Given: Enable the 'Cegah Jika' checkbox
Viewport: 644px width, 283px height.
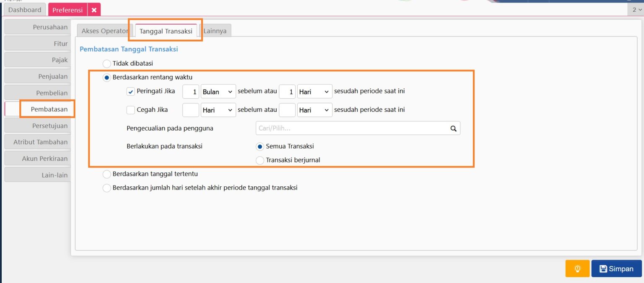Looking at the screenshot, I should pos(130,110).
